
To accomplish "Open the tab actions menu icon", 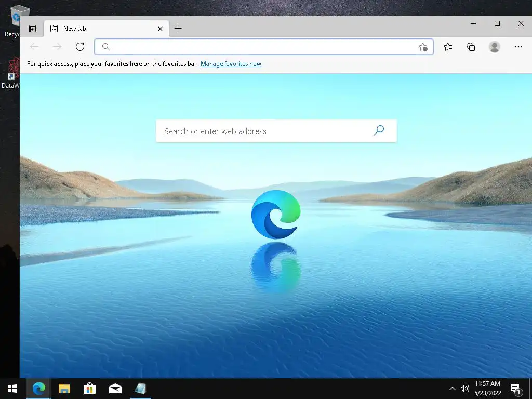I will [x=32, y=29].
